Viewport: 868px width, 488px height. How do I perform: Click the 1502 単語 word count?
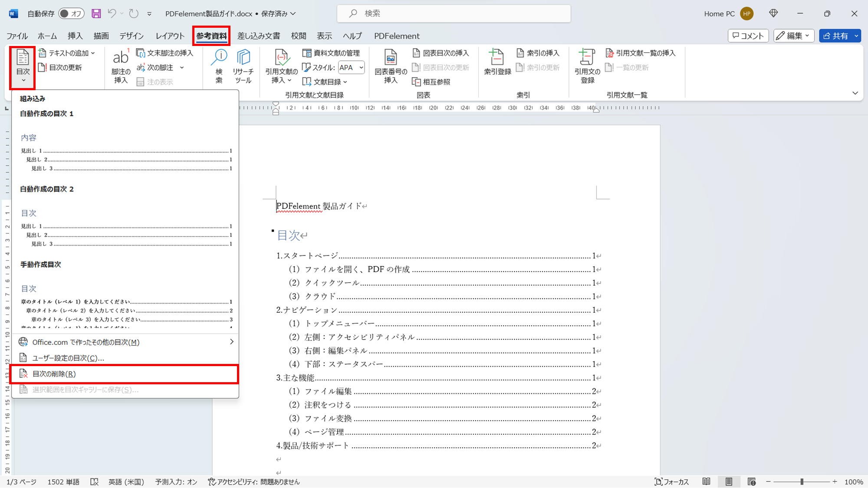[63, 481]
